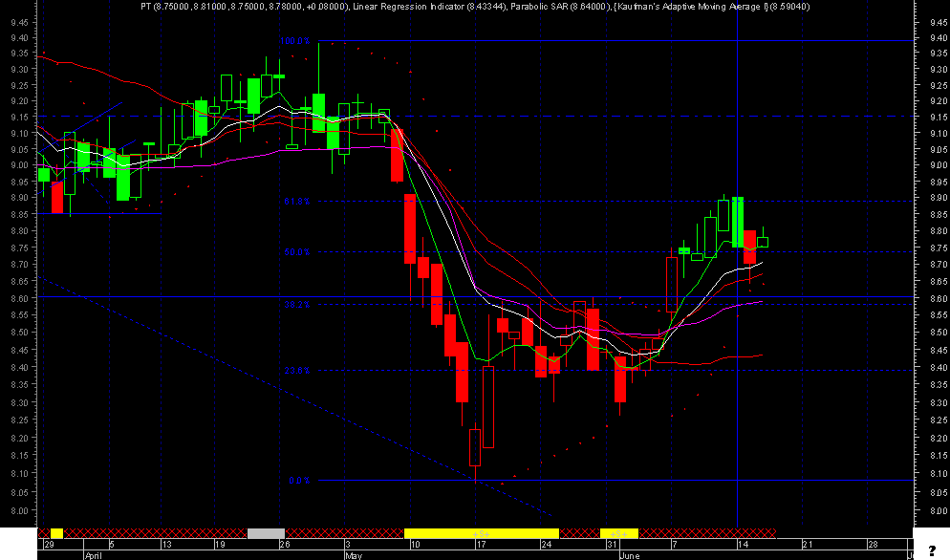Select the 38.2% Fibonacci retracement label
This screenshot has height=560, width=950.
[x=297, y=304]
